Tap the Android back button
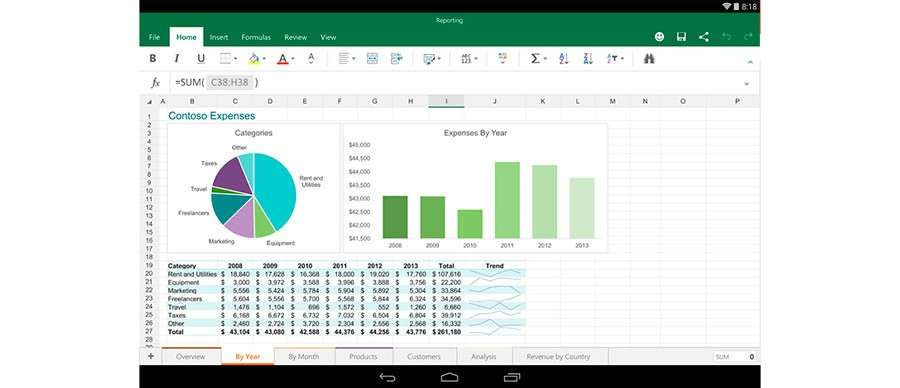Screen dimensions: 900x388 [387, 377]
